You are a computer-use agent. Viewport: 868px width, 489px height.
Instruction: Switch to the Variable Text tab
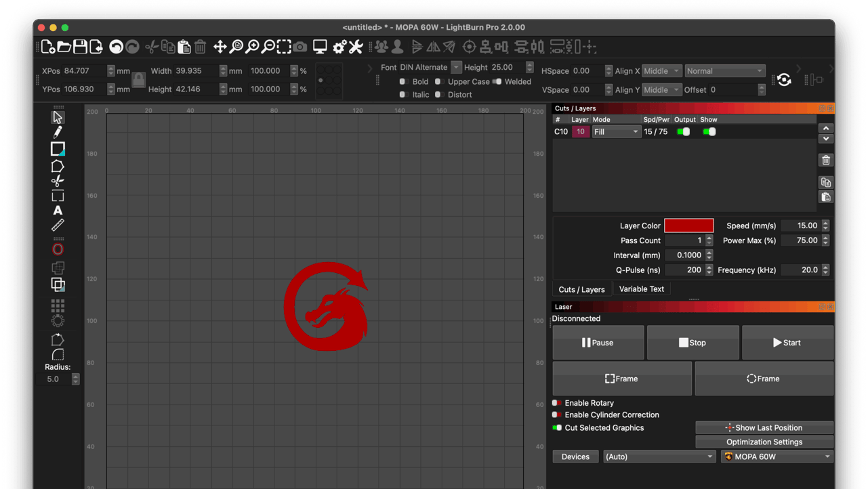tap(641, 289)
